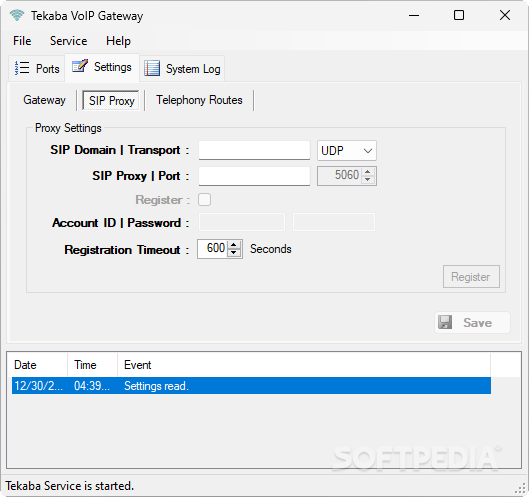The height and width of the screenshot is (497, 529).
Task: Click the Ports list icon
Action: 22,68
